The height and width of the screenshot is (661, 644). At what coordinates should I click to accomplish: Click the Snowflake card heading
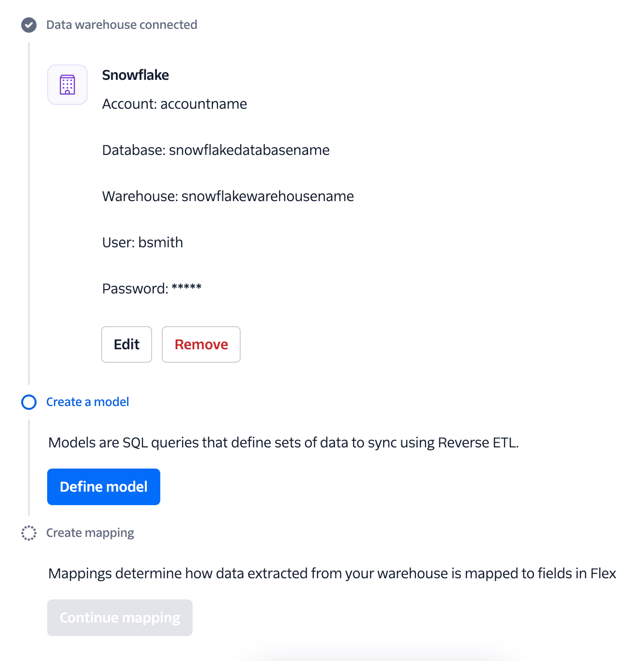coord(135,75)
